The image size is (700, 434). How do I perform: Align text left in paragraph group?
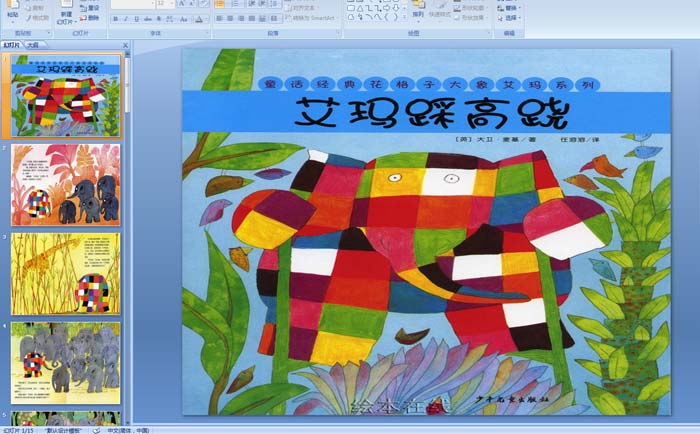coord(219,19)
